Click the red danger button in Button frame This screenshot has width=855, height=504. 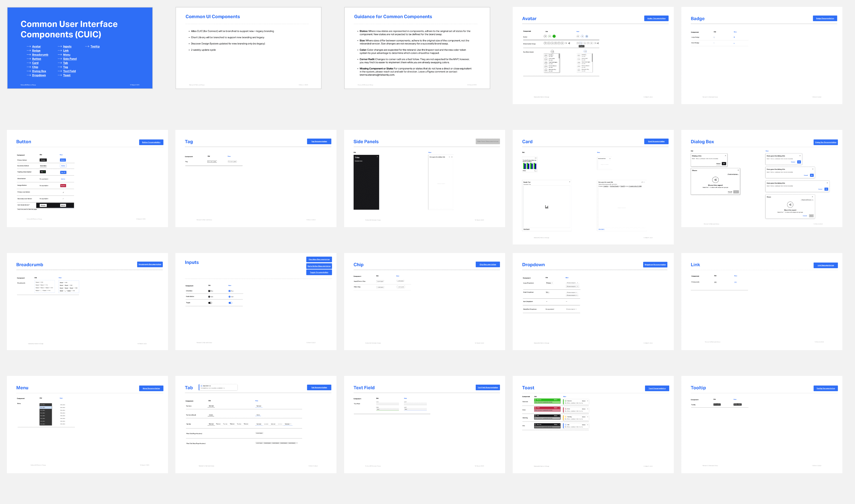click(63, 186)
